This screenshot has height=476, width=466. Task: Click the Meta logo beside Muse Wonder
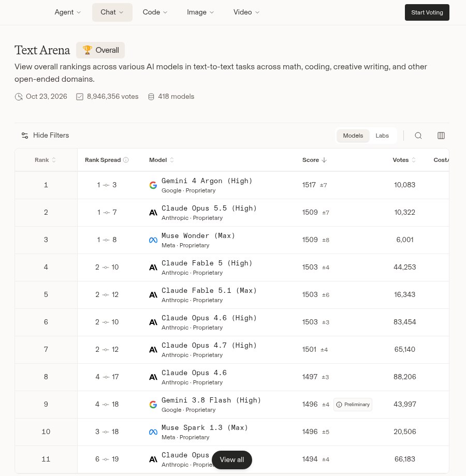[x=153, y=240]
